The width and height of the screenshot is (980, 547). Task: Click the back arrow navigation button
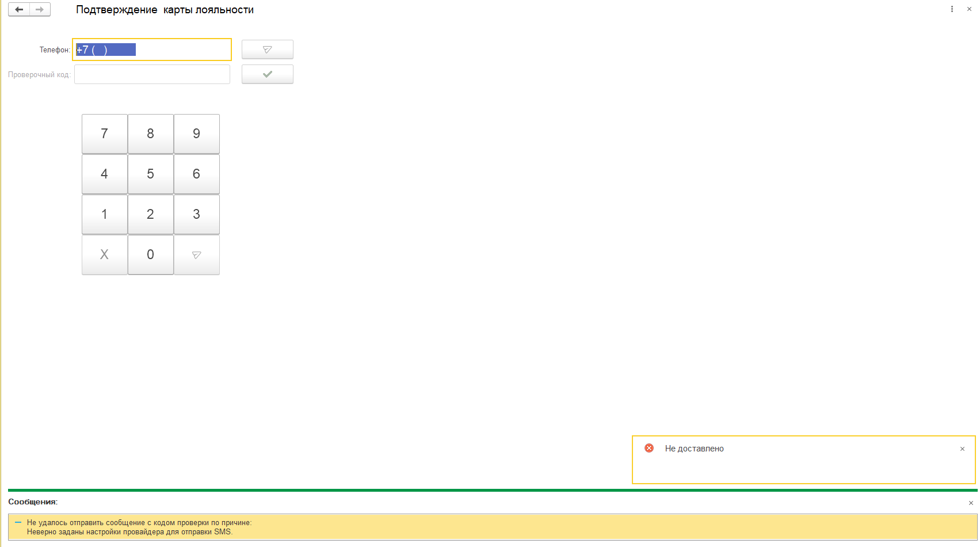(x=19, y=10)
